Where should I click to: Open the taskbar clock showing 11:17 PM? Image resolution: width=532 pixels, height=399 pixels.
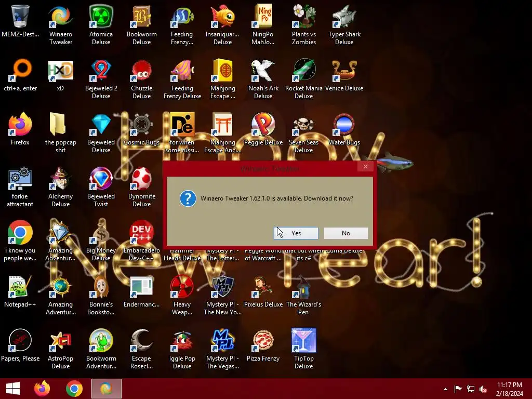[510, 389]
